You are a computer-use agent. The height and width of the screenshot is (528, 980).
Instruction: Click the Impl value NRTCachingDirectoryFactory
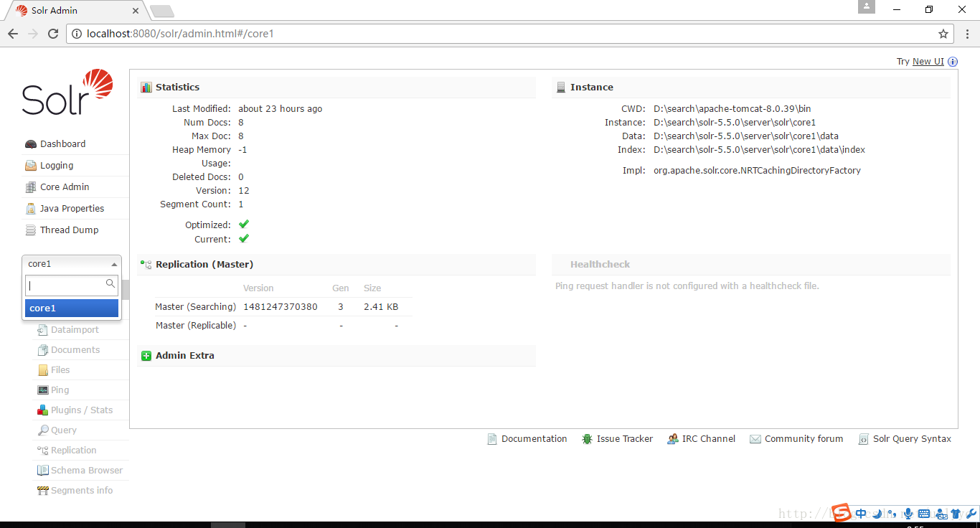point(757,171)
